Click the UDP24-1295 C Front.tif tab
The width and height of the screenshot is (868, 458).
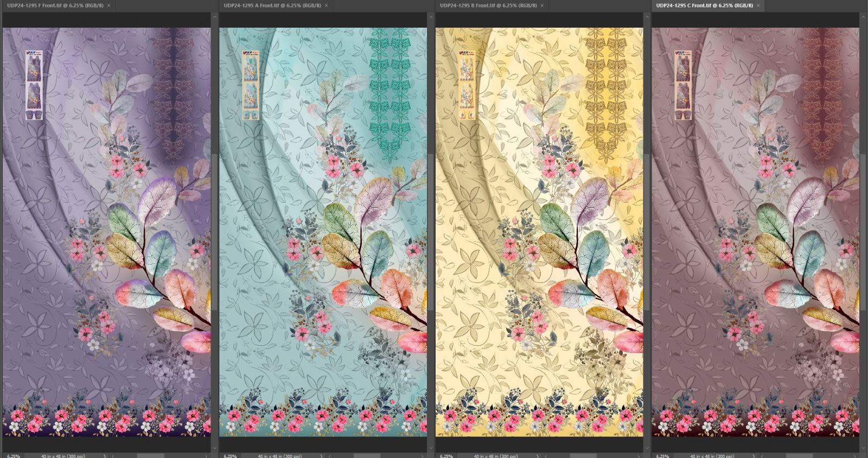(704, 5)
